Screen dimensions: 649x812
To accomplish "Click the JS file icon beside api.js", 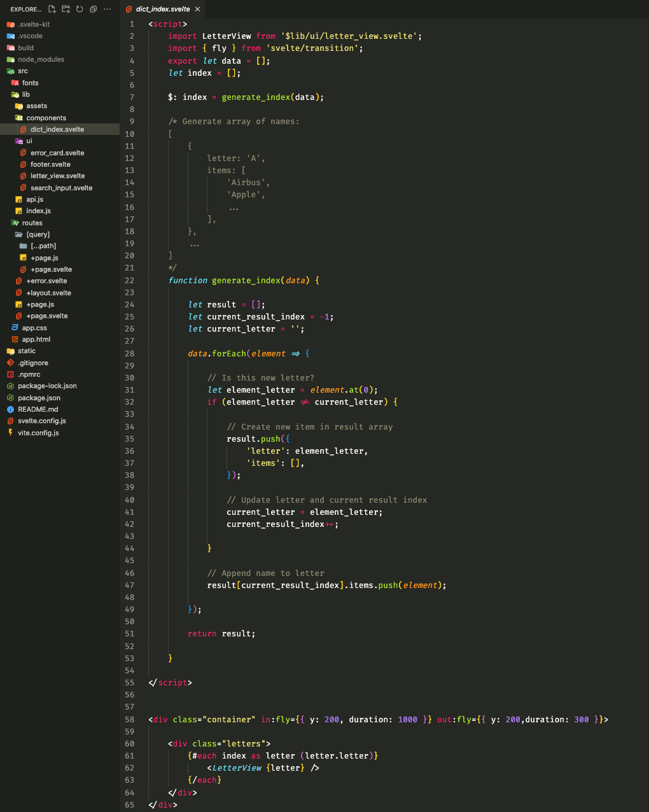I will tap(18, 199).
